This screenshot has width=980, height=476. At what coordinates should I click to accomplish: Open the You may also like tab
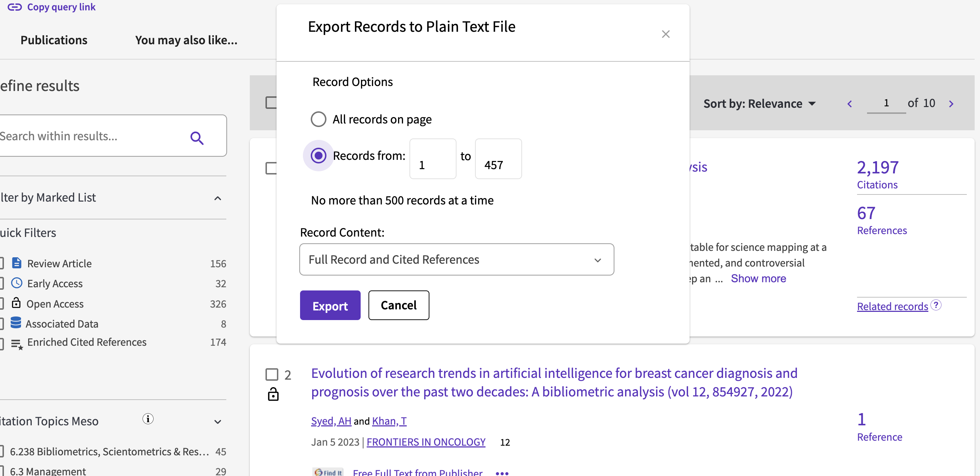point(186,40)
